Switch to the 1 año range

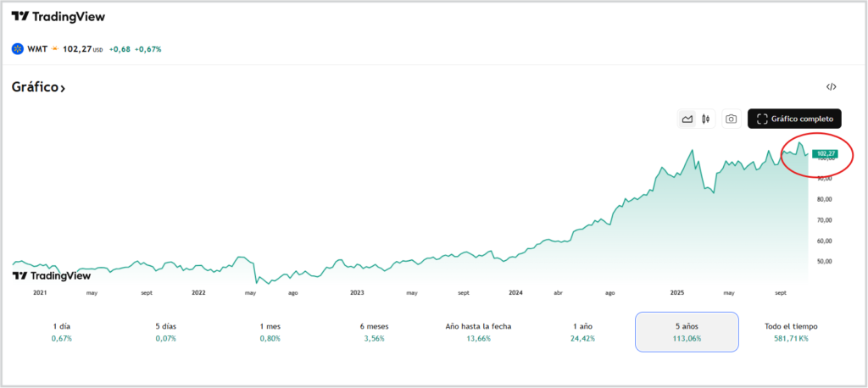click(582, 331)
